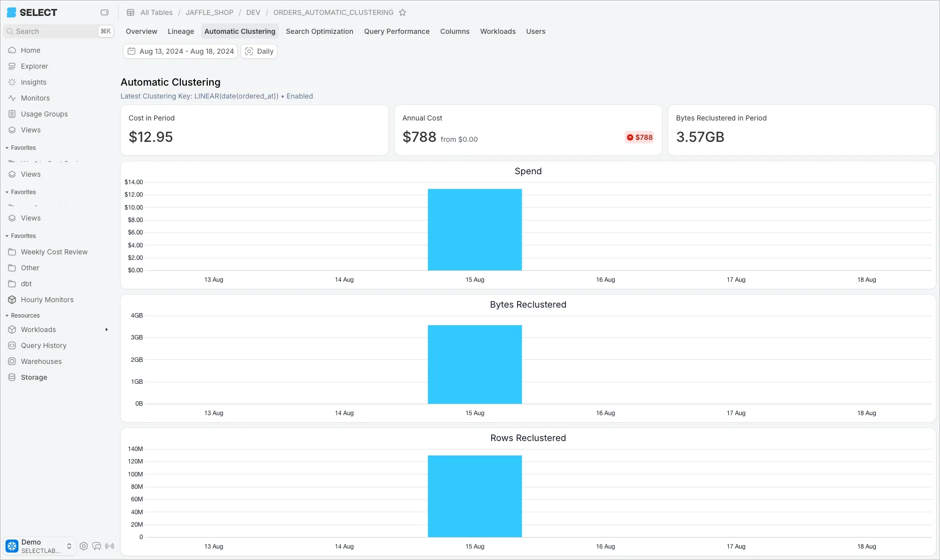Collapse the Resources section
940x560 pixels.
coord(22,316)
